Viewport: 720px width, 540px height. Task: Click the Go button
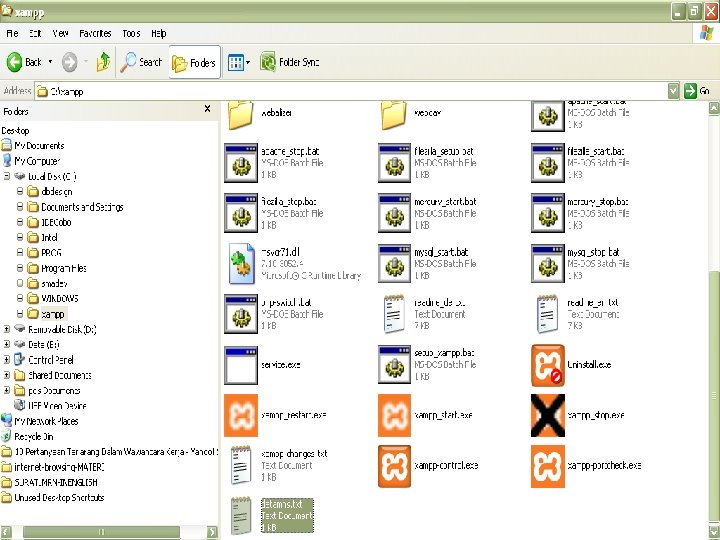697,91
